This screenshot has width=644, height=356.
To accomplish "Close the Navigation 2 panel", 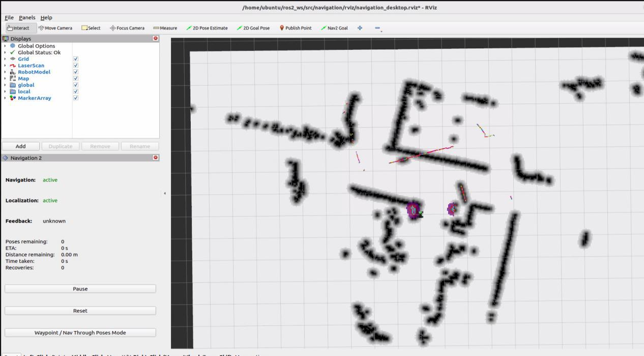I will (x=156, y=158).
